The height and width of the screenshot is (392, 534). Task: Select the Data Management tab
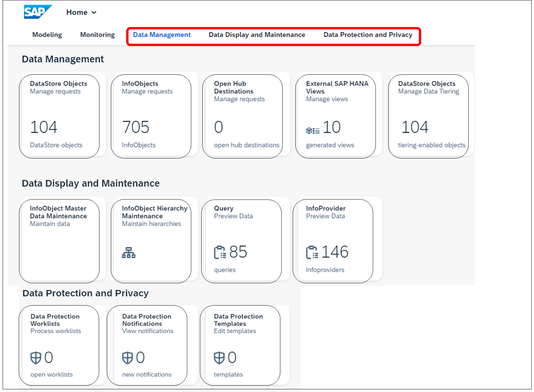[162, 35]
